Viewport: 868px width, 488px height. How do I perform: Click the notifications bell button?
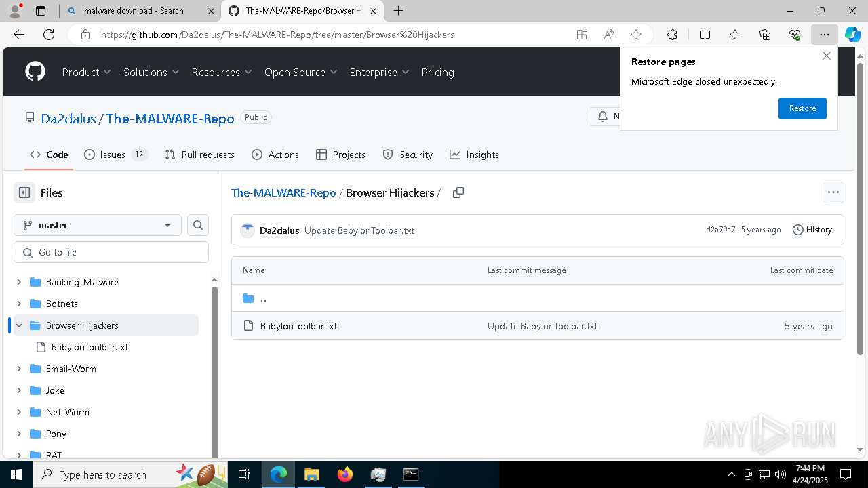pos(604,117)
